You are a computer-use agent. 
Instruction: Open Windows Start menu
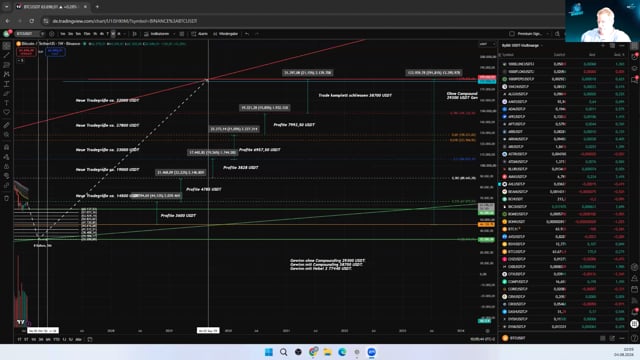click(269, 352)
